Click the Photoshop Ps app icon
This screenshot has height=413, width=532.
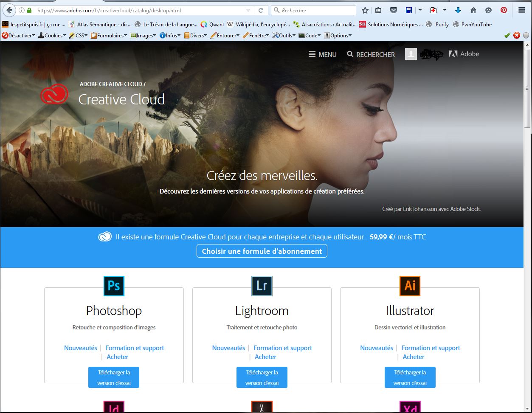tap(114, 286)
